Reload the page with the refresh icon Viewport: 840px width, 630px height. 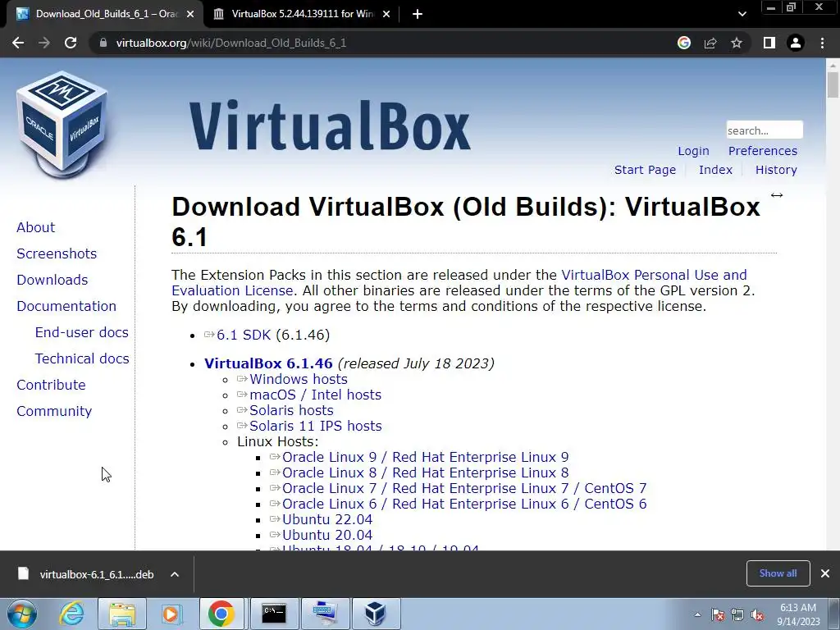[71, 43]
